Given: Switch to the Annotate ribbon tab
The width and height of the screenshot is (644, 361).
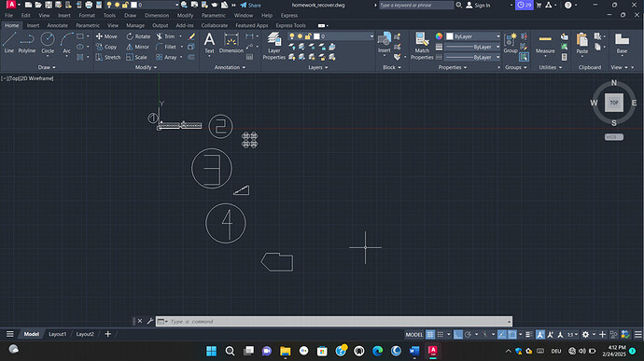Looking at the screenshot, I should tap(58, 25).
